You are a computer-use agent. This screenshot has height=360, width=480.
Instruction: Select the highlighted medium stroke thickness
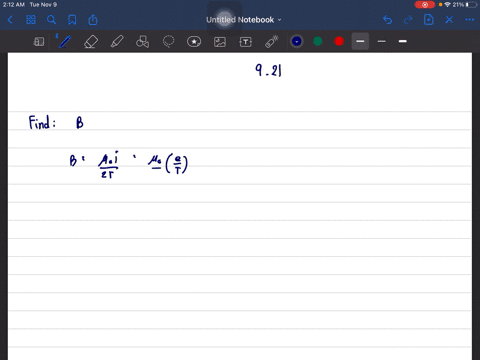pos(360,41)
